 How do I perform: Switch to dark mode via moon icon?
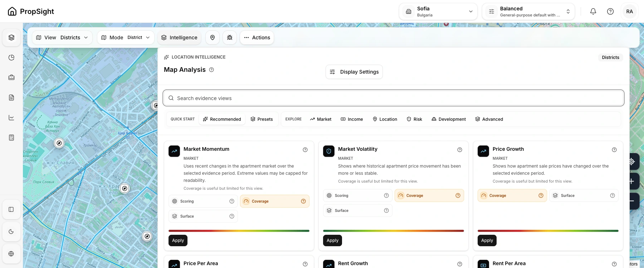point(11,232)
